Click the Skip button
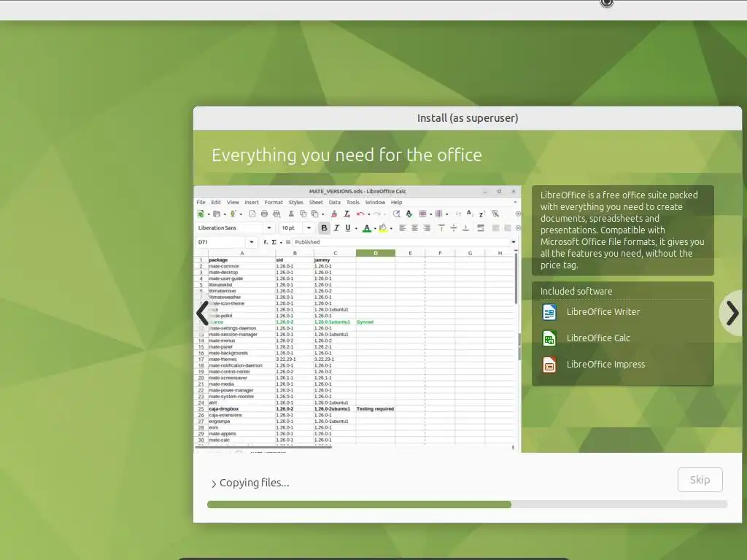The height and width of the screenshot is (560, 747). click(x=700, y=480)
